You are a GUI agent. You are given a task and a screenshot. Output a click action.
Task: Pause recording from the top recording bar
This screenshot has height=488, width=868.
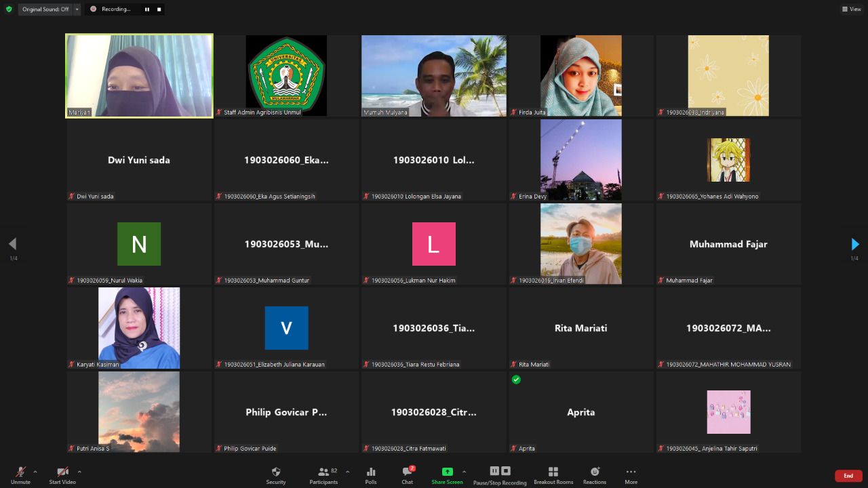click(147, 9)
